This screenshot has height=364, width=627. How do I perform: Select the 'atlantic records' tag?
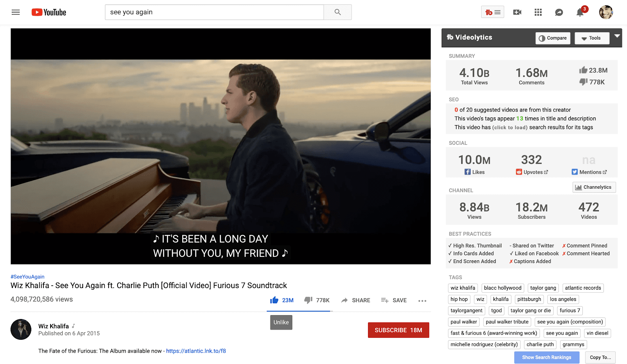coord(583,288)
